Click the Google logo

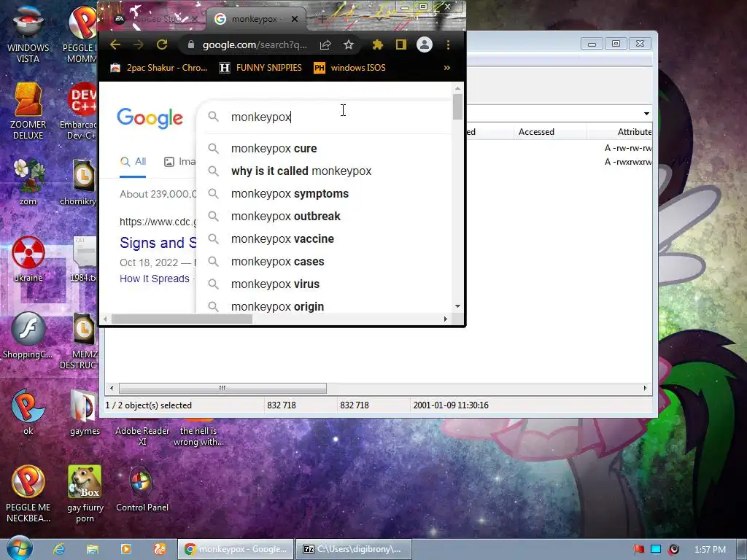150,117
